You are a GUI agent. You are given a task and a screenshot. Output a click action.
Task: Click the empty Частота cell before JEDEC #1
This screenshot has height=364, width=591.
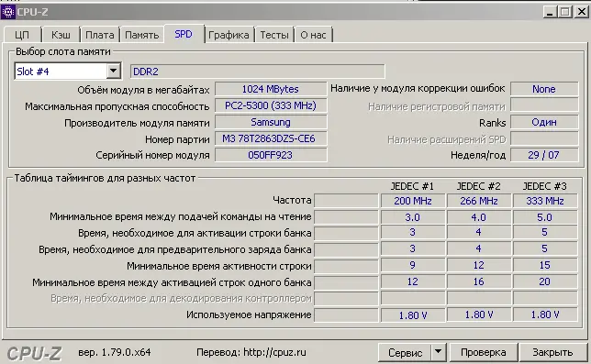[x=346, y=201]
